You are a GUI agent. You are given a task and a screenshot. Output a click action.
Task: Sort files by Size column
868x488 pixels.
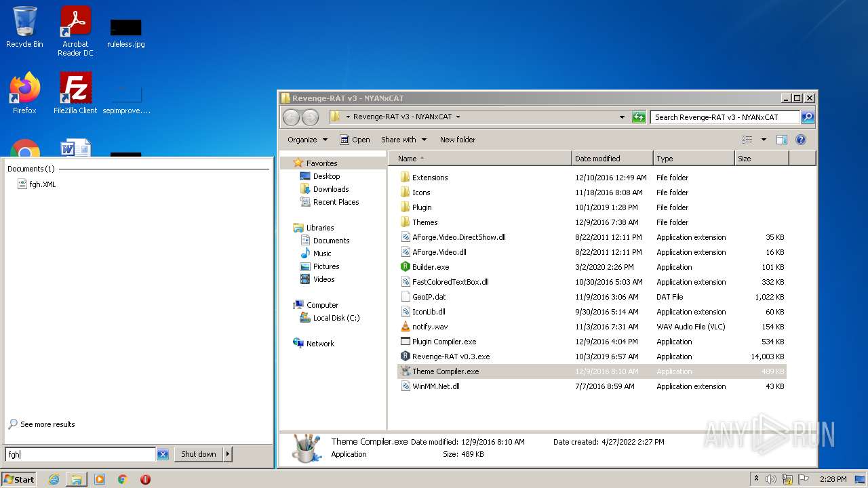coord(762,159)
